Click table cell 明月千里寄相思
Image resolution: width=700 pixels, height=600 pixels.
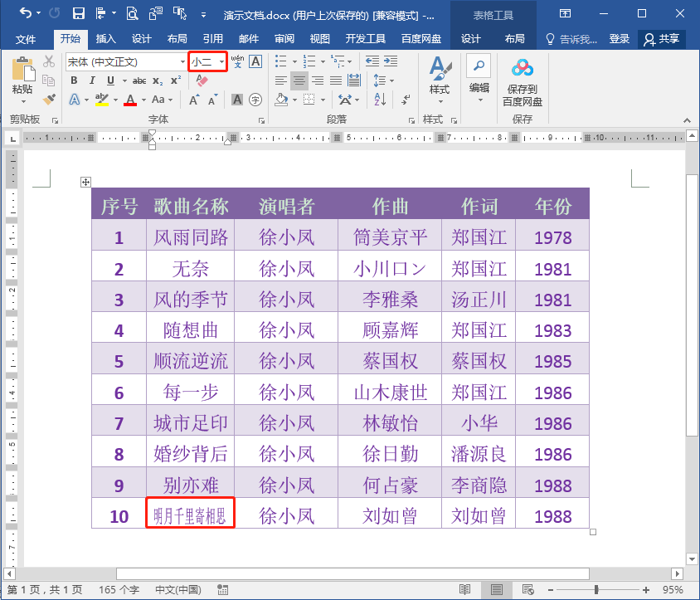pos(190,513)
